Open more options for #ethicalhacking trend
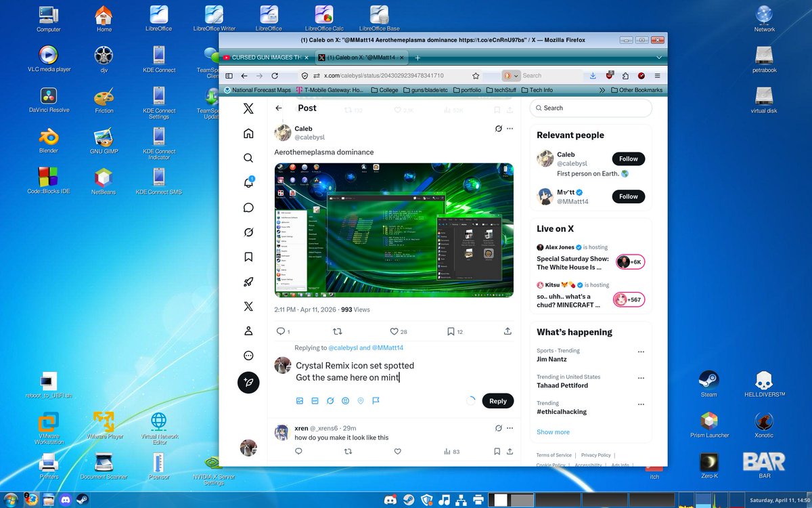Image resolution: width=812 pixels, height=508 pixels. pyautogui.click(x=641, y=404)
